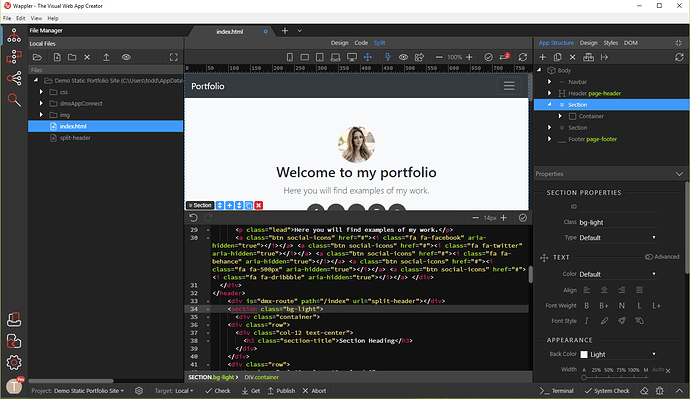Toggle the Advanced text switch
The height and width of the screenshot is (399, 690).
coord(649,257)
